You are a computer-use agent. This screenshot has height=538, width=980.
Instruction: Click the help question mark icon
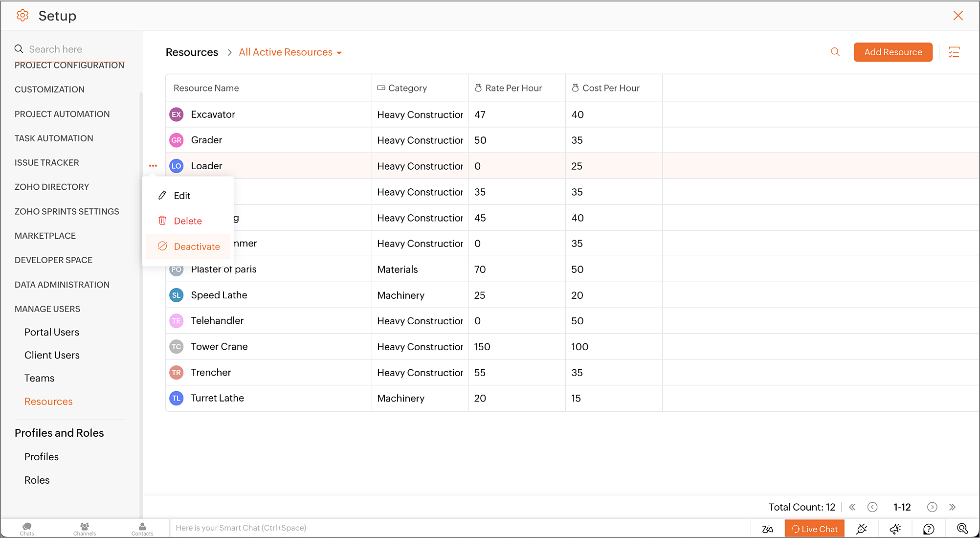click(929, 529)
